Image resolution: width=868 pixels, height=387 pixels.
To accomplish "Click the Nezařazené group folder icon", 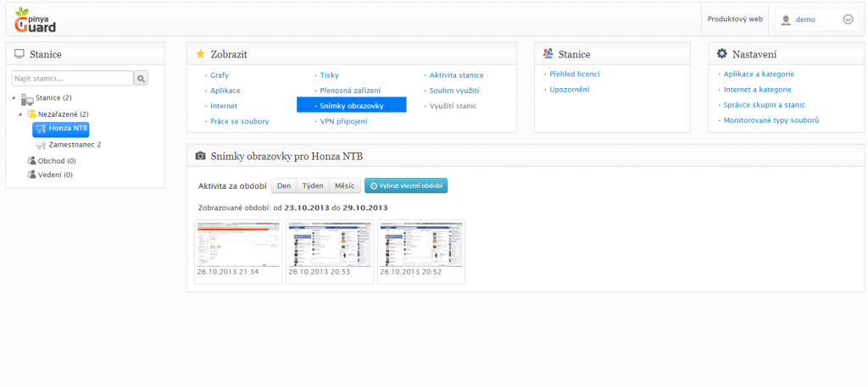I will (x=32, y=113).
